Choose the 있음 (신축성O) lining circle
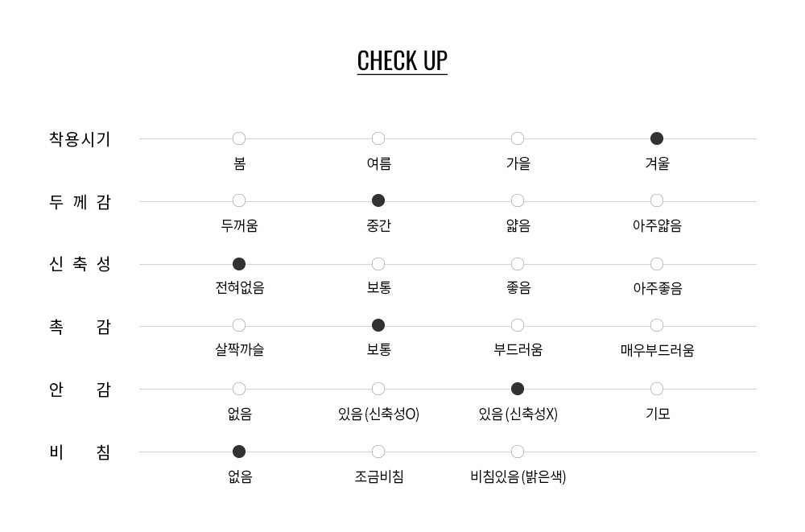 pos(378,389)
